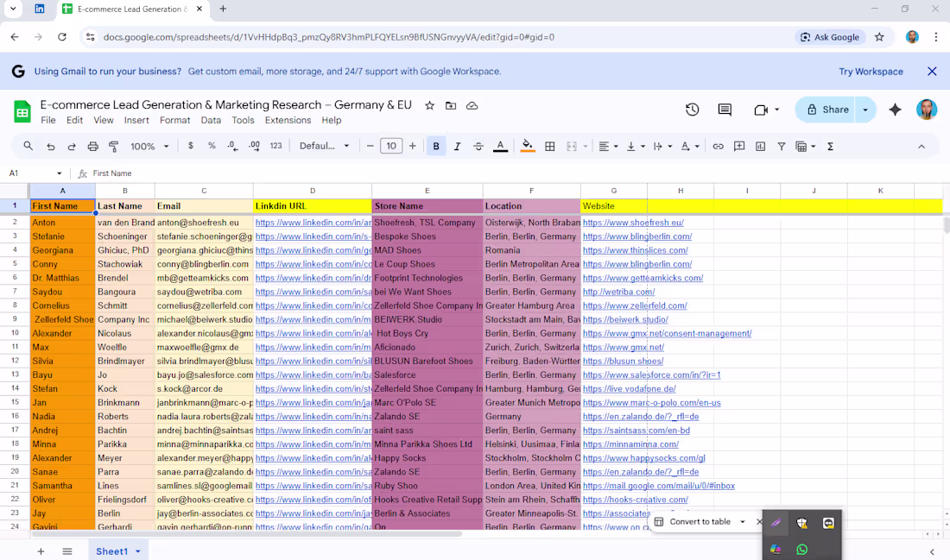Toggle bold formatting
Image resolution: width=950 pixels, height=560 pixels.
pos(436,146)
